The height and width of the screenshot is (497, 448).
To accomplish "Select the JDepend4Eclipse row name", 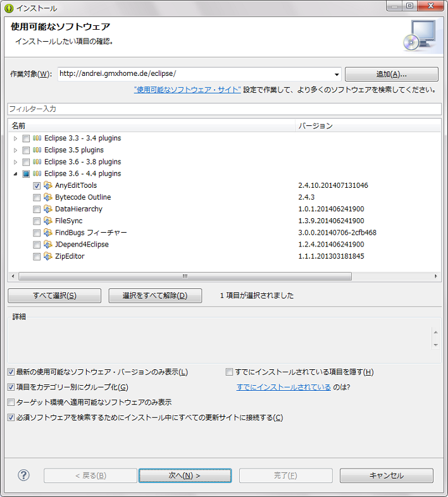I will click(x=82, y=244).
